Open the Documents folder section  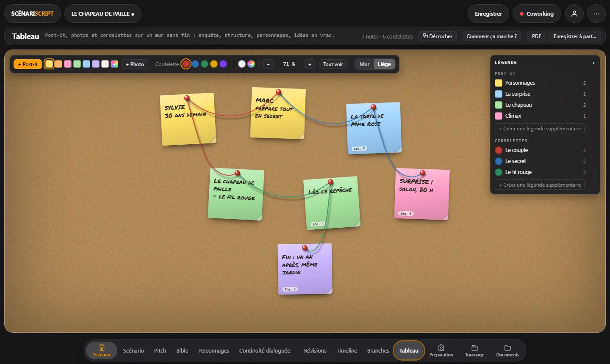tap(507, 350)
